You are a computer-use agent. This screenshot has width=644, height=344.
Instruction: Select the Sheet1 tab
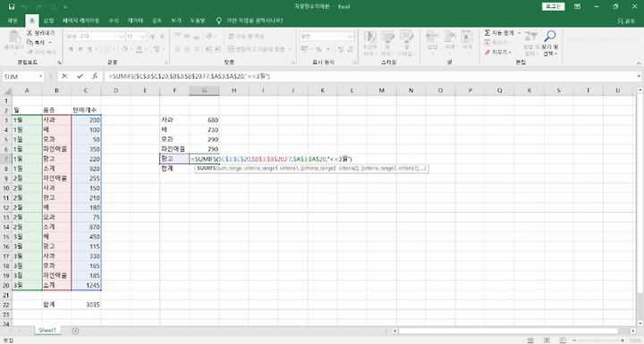47,330
